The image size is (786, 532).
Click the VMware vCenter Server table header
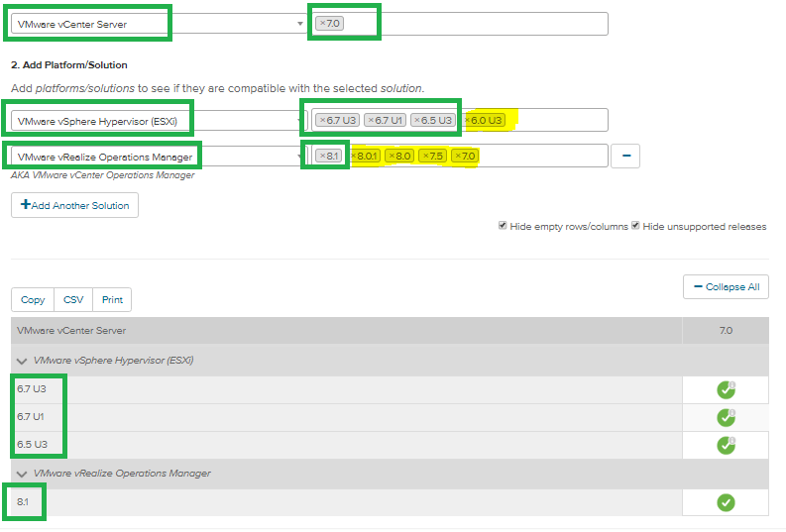coord(71,331)
